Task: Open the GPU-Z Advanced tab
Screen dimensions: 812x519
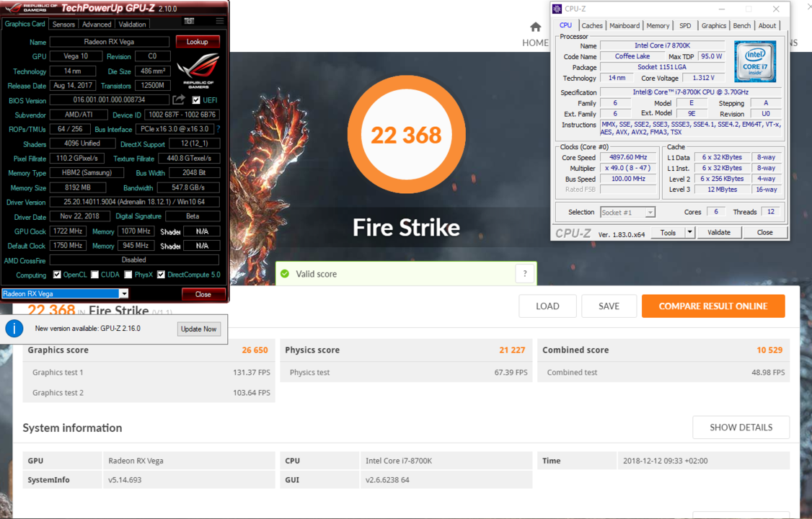Action: [97, 25]
